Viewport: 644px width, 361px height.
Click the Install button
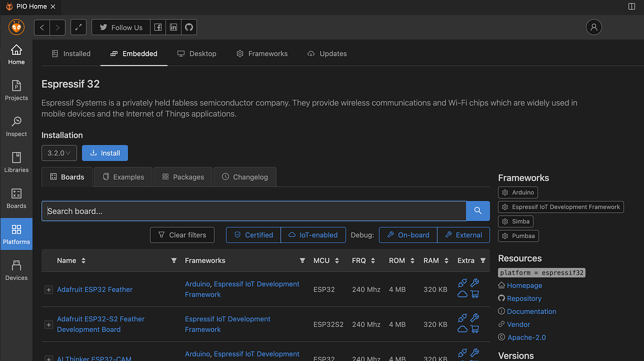click(105, 153)
